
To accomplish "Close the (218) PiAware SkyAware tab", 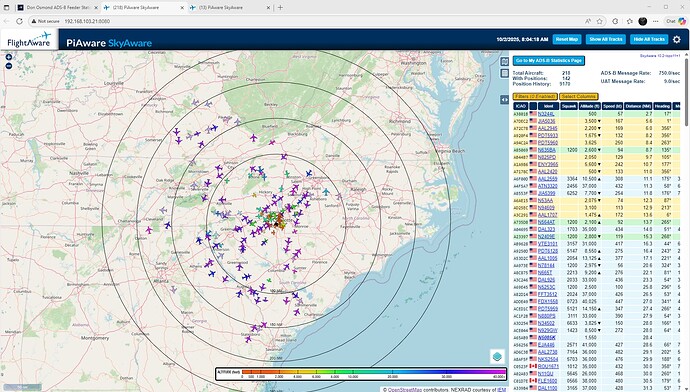I will coord(183,7).
